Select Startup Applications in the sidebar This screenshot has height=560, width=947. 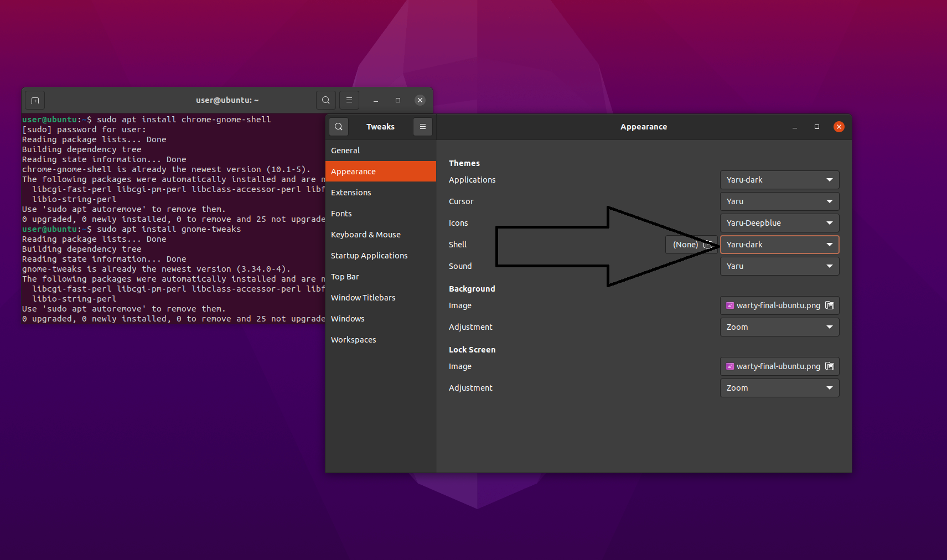(x=369, y=255)
